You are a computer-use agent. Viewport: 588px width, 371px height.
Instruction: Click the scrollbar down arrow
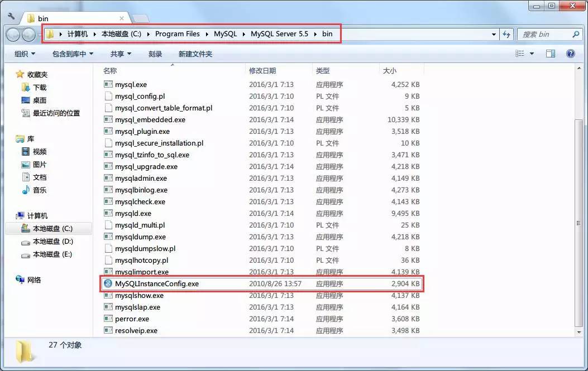tap(579, 332)
